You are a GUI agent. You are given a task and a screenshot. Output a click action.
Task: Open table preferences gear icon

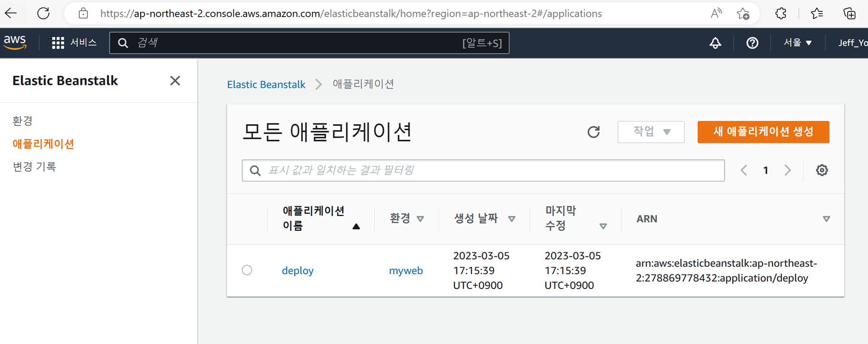pos(822,170)
